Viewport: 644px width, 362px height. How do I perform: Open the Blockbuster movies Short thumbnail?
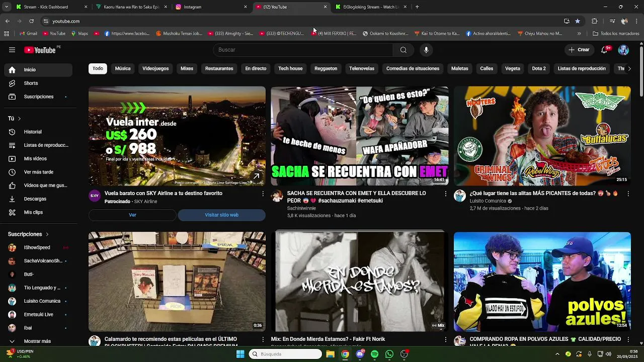pos(177,282)
